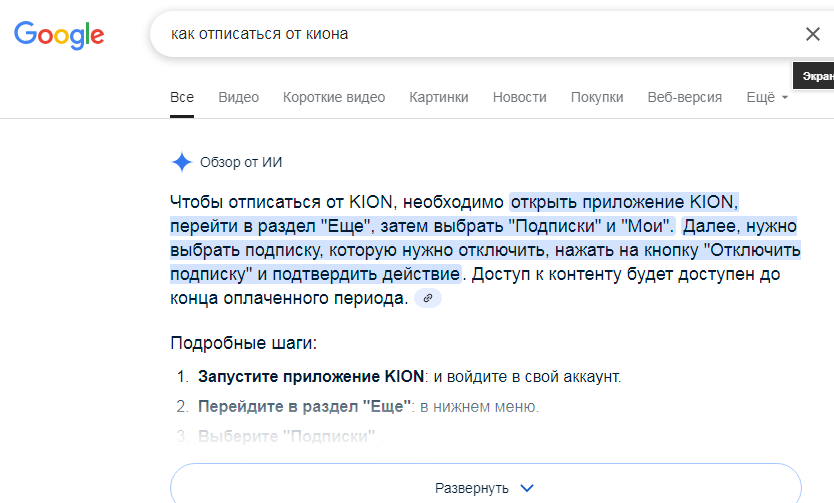The height and width of the screenshot is (503, 834).
Task: Select the Веб-версия tab
Action: tap(685, 97)
